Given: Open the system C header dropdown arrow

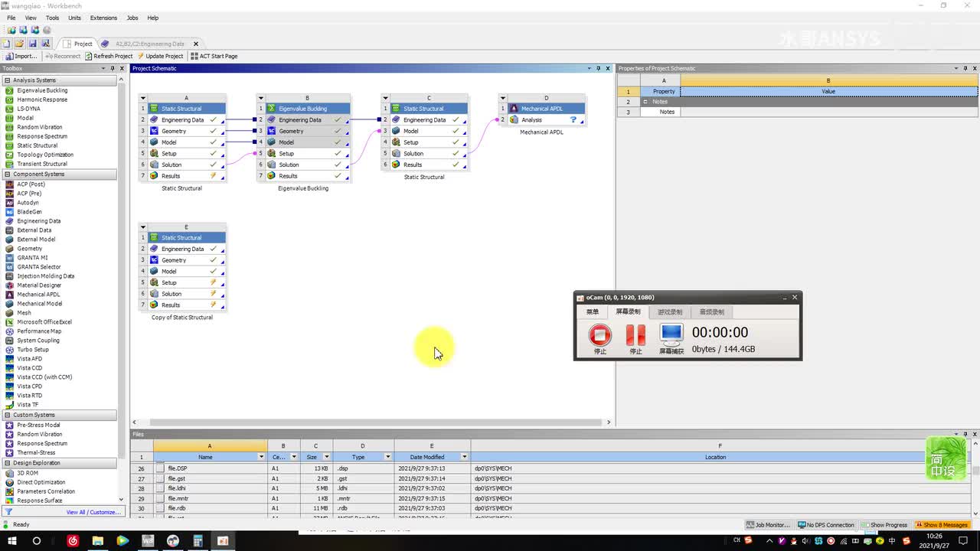Looking at the screenshot, I should 385,98.
